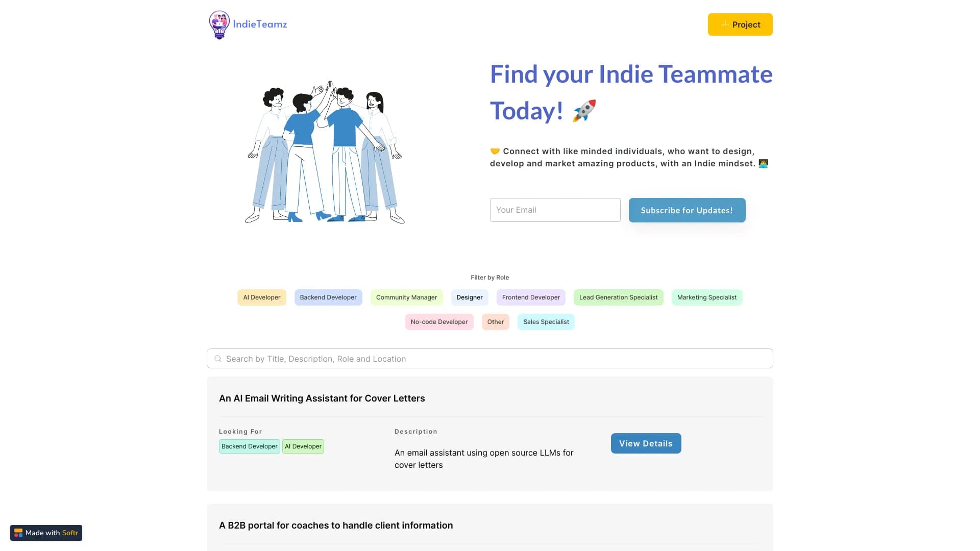Select the Sales Specialist filter chip
This screenshot has width=980, height=551.
[546, 321]
